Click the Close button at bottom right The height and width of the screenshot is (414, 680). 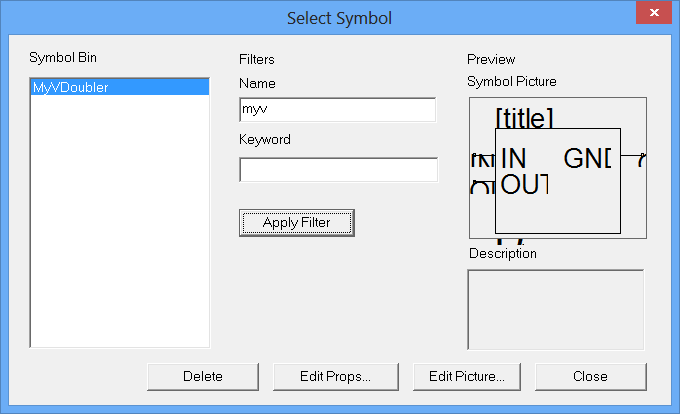(590, 376)
